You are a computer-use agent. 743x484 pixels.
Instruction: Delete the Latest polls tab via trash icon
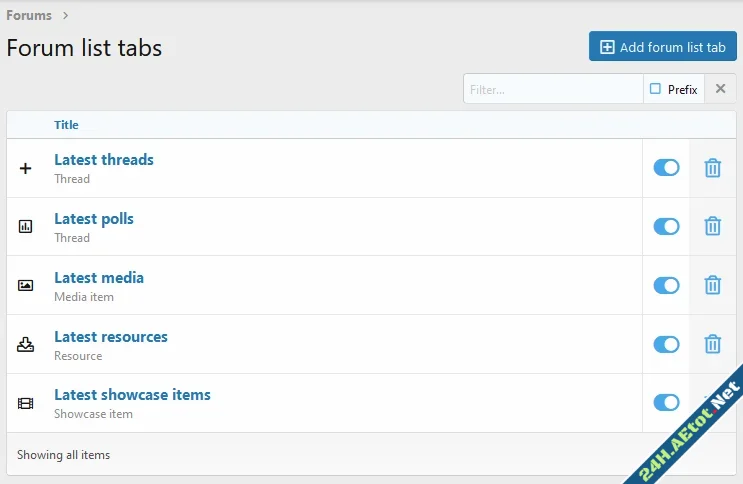coord(712,227)
